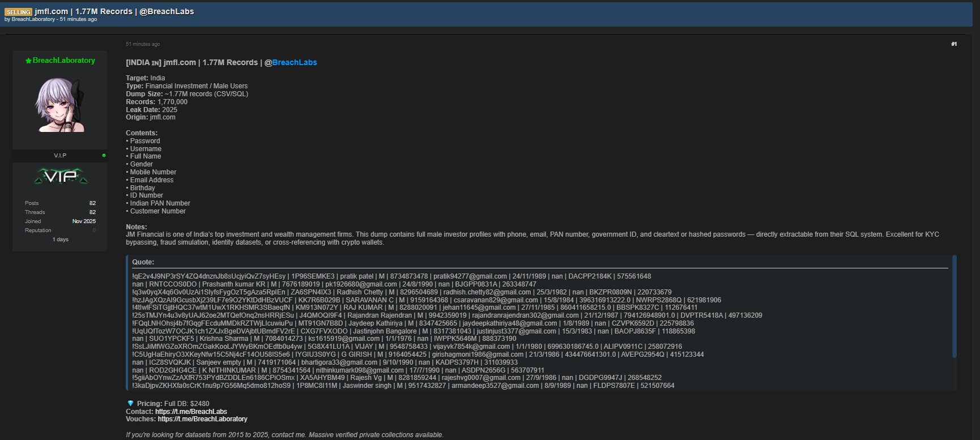Click the IN flag icon in post title
Viewport: 980px width, 440px height.
(156, 63)
